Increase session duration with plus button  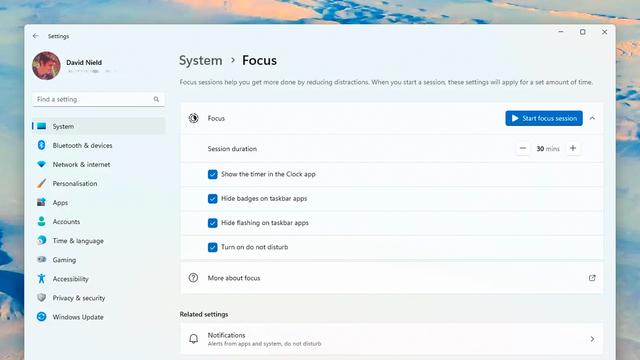pyautogui.click(x=573, y=149)
